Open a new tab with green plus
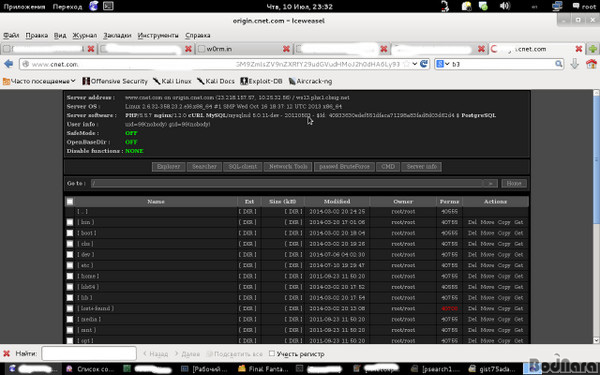Screen dimensions: 600x375 click(x=593, y=49)
